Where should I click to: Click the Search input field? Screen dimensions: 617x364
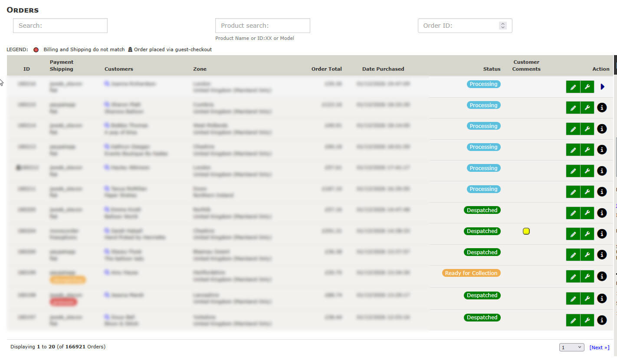60,26
